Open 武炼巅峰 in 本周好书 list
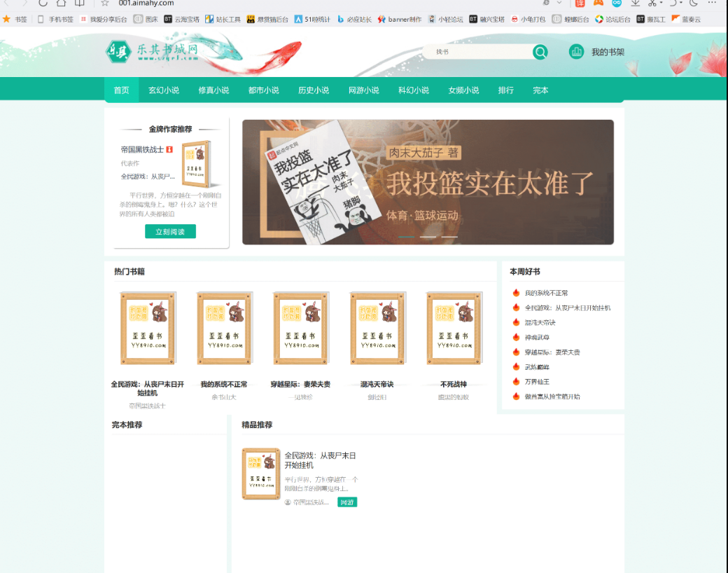The width and height of the screenshot is (728, 573). (x=537, y=367)
